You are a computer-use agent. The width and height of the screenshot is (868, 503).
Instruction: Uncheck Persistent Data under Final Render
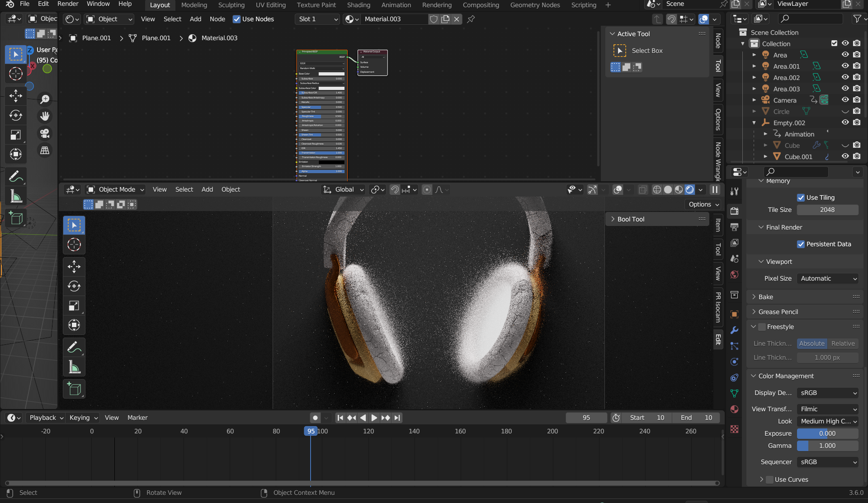(801, 244)
